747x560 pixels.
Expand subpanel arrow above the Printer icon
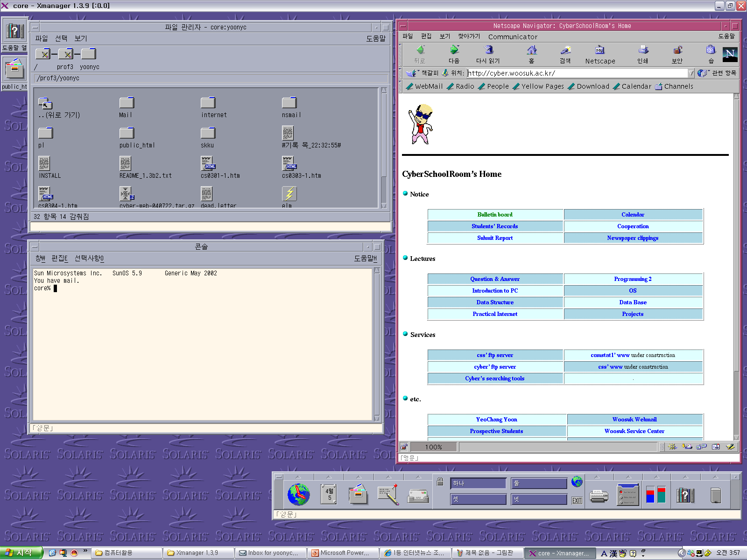coord(597,477)
